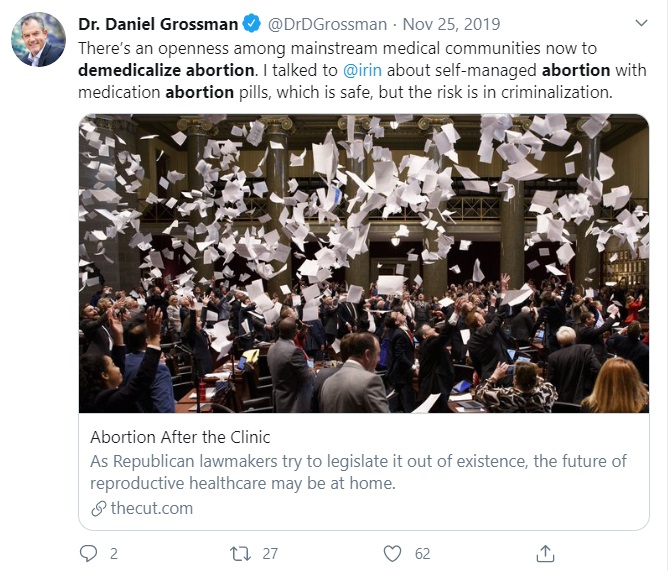This screenshot has height=571, width=668.
Task: Open Dr. Daniel Grossman's profile avatar
Action: click(39, 40)
